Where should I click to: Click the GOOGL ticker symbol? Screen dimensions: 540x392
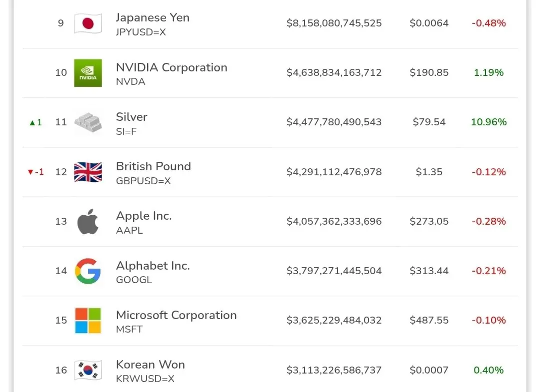pos(133,280)
